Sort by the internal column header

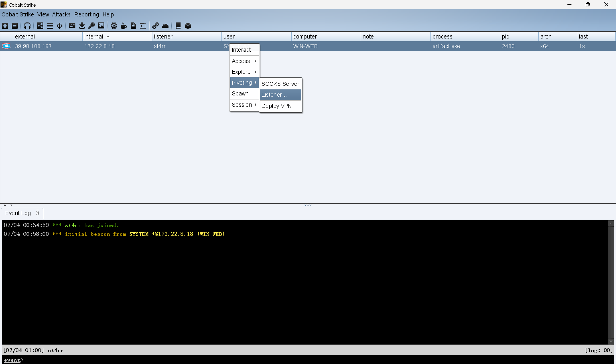point(94,37)
